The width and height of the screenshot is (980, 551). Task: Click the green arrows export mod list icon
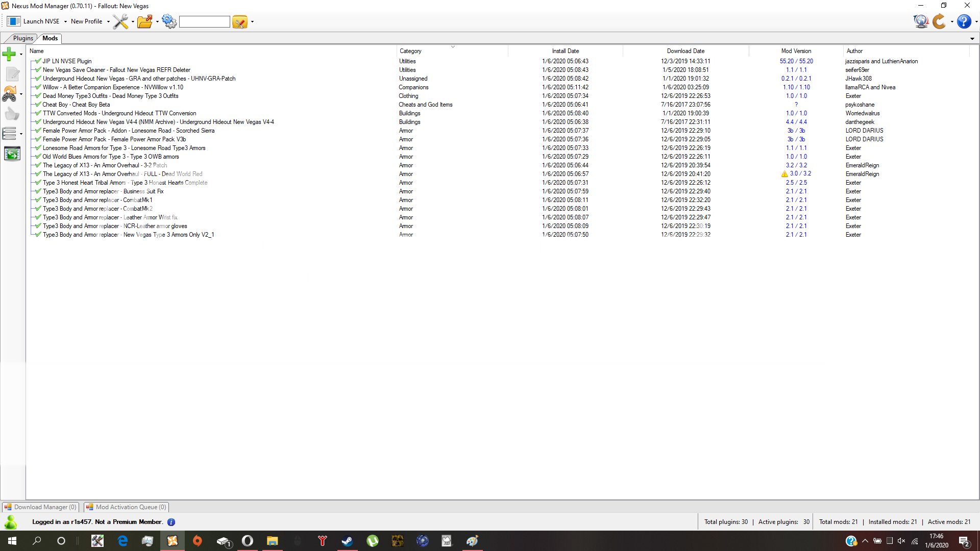pyautogui.click(x=12, y=154)
